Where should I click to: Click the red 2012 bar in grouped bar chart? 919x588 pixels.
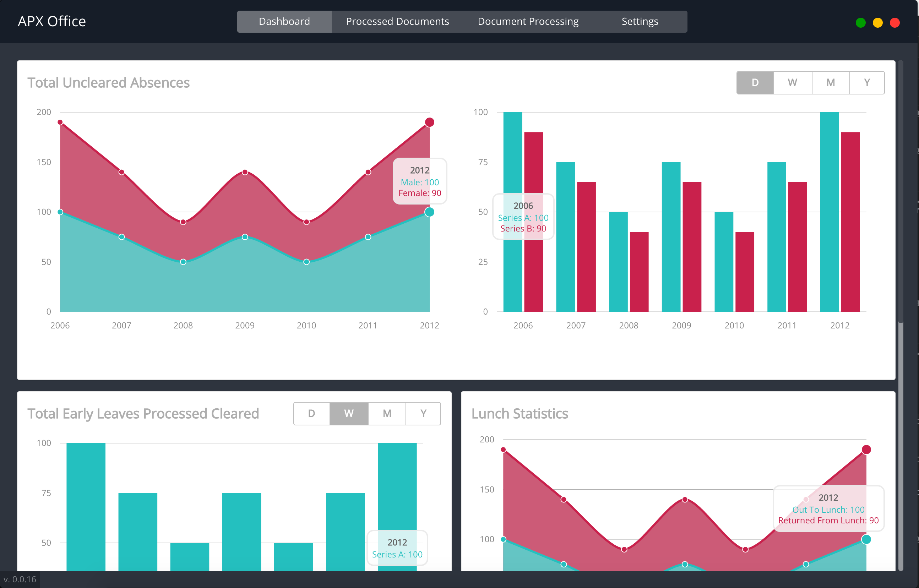(x=850, y=222)
